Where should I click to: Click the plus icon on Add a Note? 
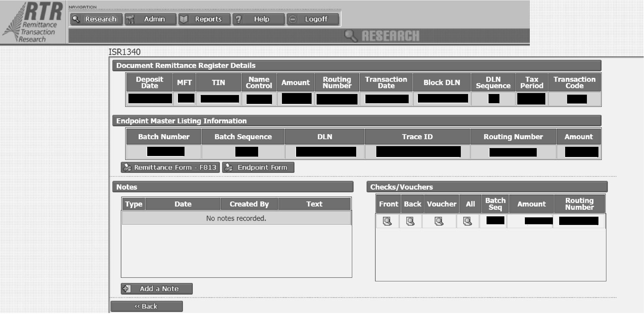127,289
